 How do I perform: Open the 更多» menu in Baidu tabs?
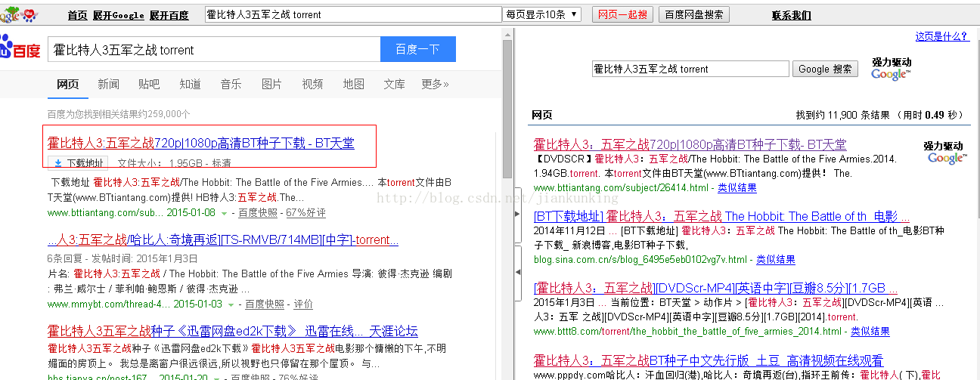tap(435, 84)
